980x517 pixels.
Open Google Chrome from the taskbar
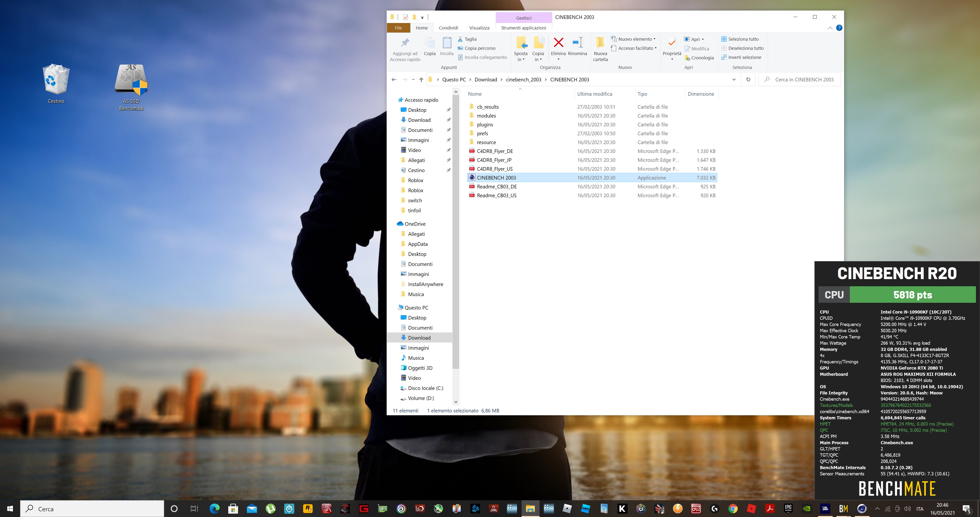click(733, 509)
